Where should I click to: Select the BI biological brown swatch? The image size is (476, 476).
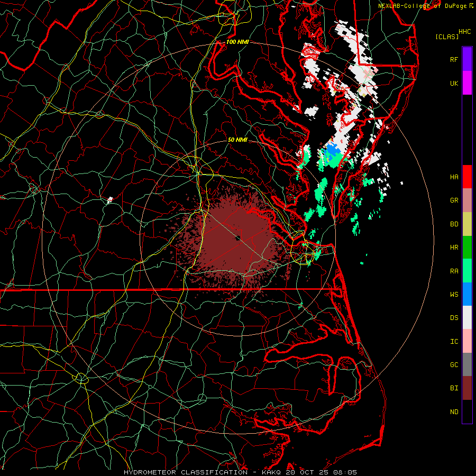coord(467,388)
